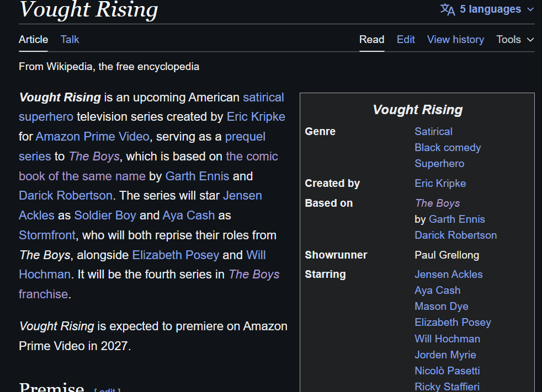Open the Soldier Boy link

[105, 215]
